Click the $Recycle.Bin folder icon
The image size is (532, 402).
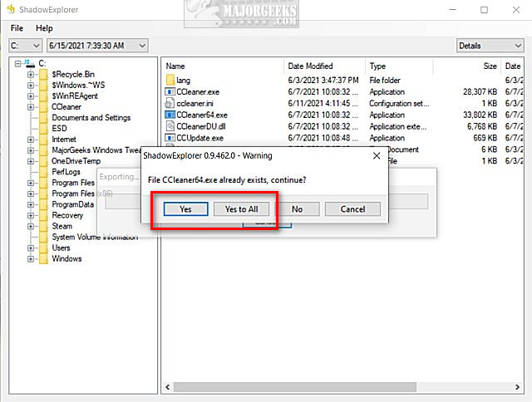pyautogui.click(x=43, y=74)
